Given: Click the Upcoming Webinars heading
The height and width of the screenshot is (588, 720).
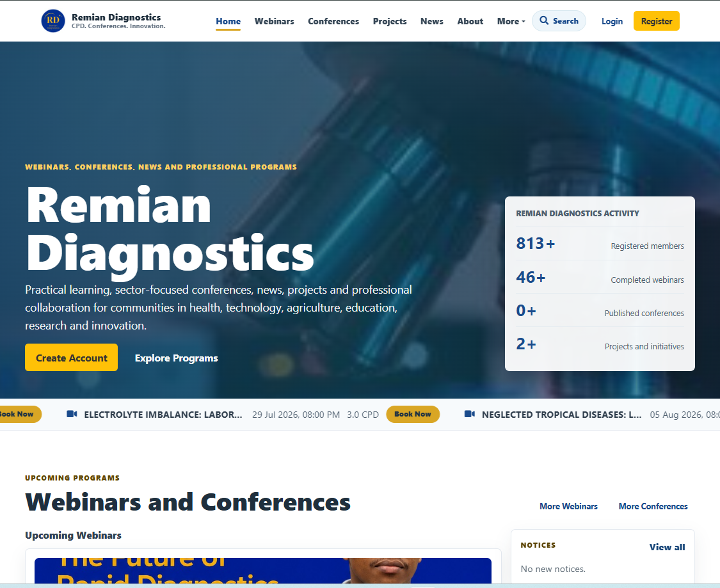Looking at the screenshot, I should (73, 535).
